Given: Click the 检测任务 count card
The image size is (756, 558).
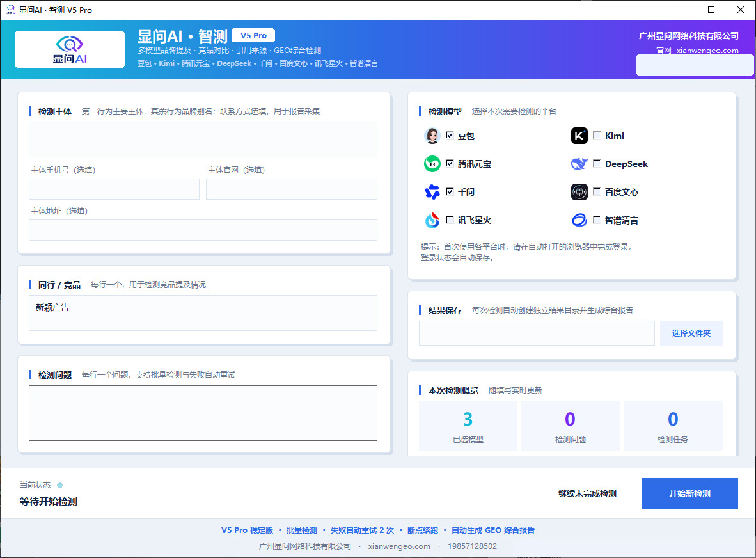Looking at the screenshot, I should coord(673,426).
